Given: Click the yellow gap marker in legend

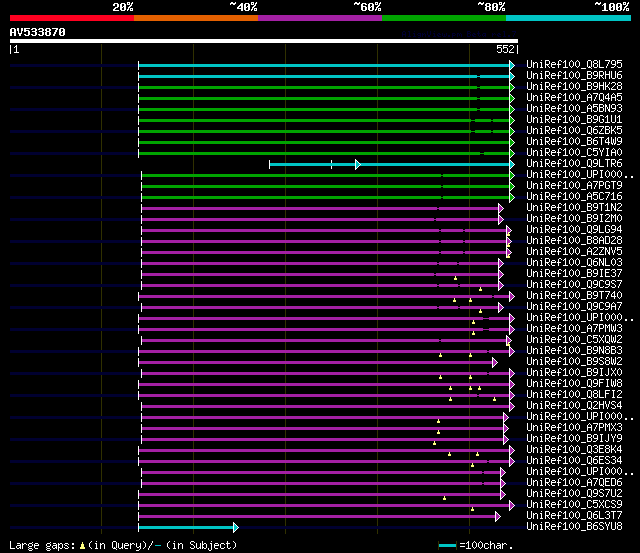Looking at the screenshot, I should tap(82, 546).
